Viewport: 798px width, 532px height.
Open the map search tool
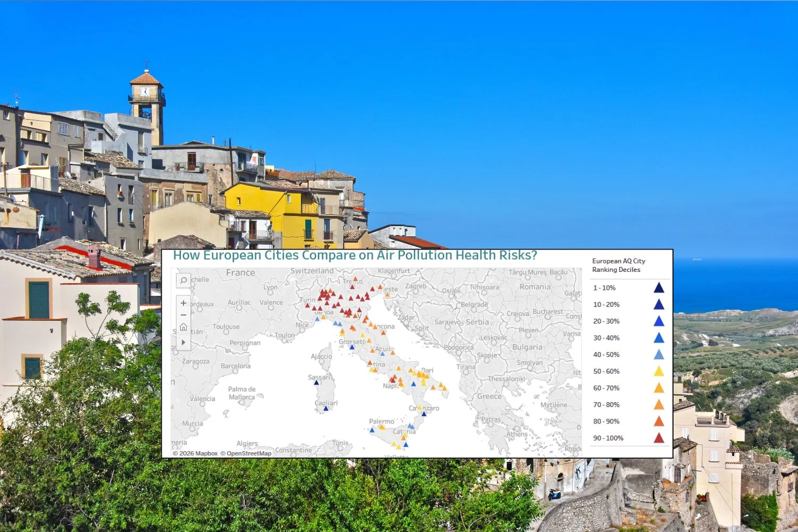tap(184, 280)
